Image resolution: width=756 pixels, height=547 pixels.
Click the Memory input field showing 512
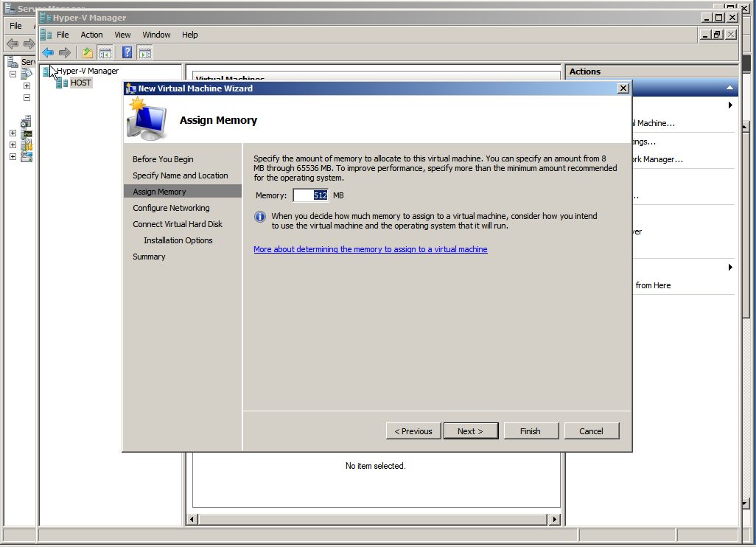click(x=310, y=195)
